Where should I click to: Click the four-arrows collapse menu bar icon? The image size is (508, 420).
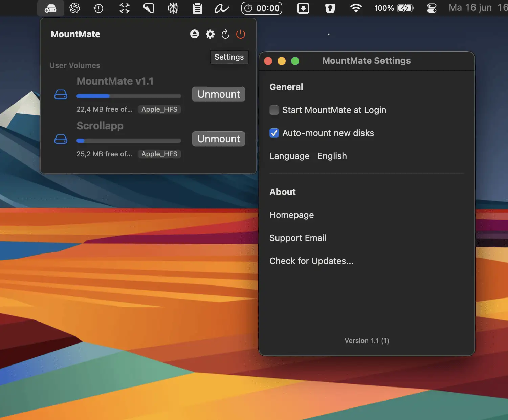[125, 8]
